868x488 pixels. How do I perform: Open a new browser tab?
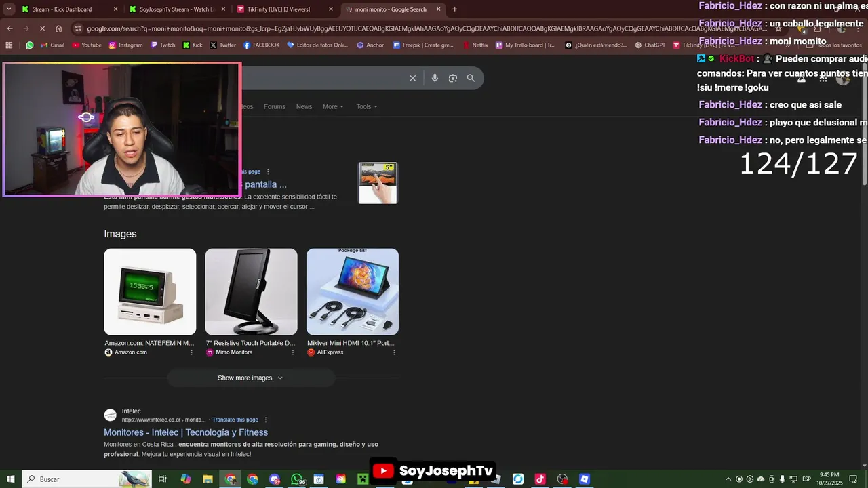pyautogui.click(x=454, y=9)
